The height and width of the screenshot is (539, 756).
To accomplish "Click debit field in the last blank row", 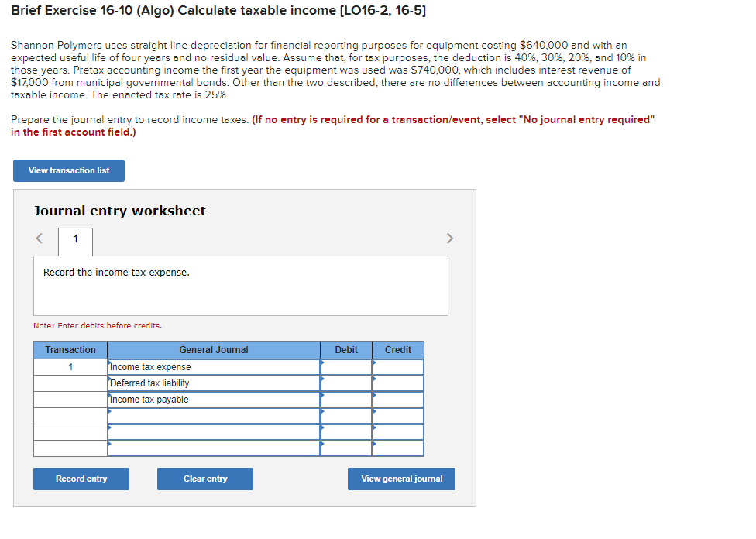I will point(345,448).
